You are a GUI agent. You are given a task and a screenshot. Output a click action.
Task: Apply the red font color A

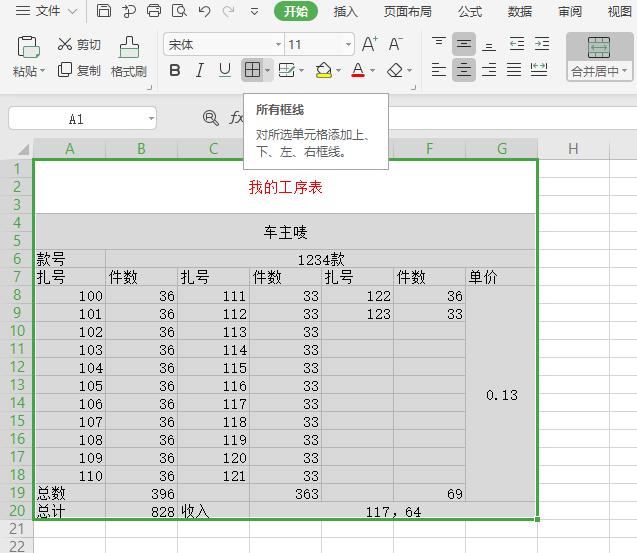358,70
